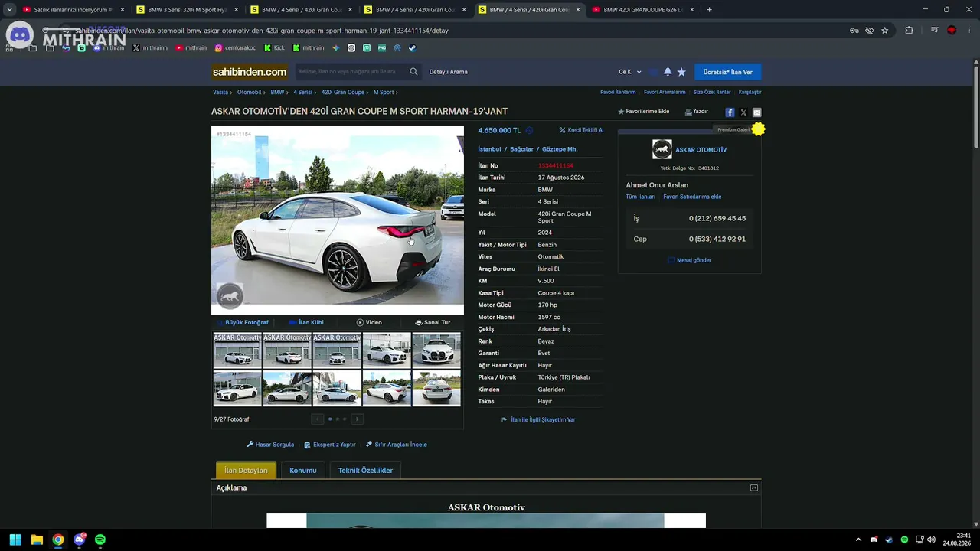Open cemkarakoc Instagram bookmark

coord(235,47)
